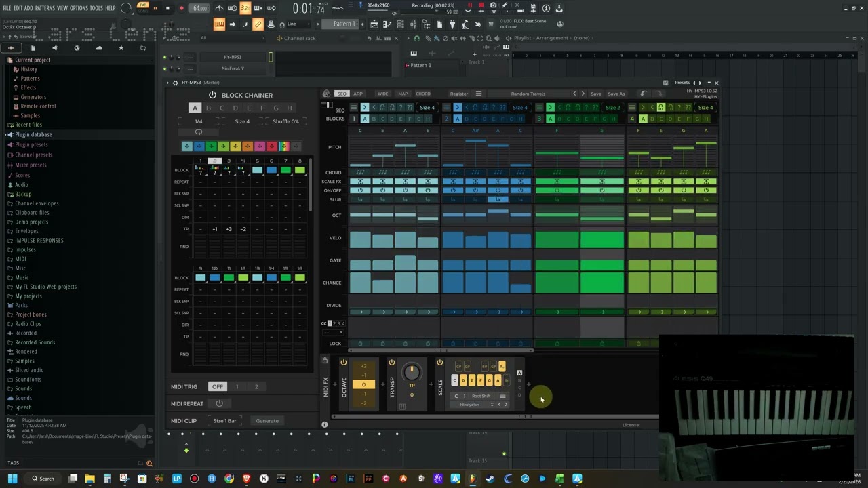Click the WIDE view button

tap(383, 94)
